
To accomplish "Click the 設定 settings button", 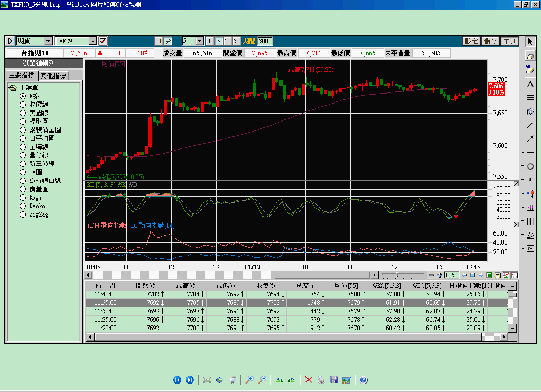I will click(x=471, y=41).
